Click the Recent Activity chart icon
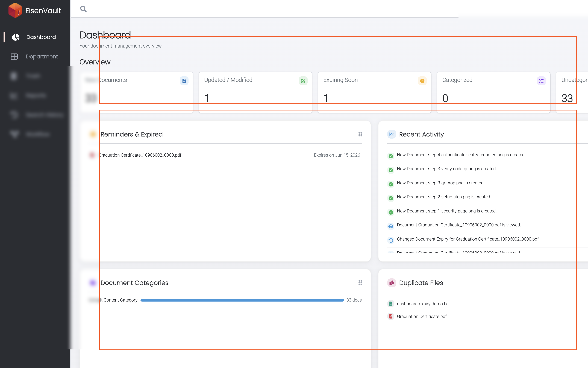This screenshot has width=588, height=368. [x=392, y=134]
